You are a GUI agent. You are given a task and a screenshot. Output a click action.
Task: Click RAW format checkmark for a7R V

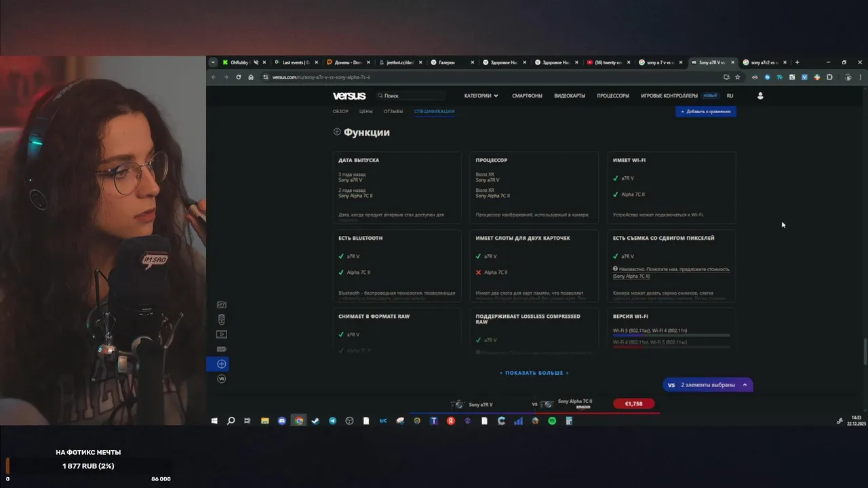[341, 335]
